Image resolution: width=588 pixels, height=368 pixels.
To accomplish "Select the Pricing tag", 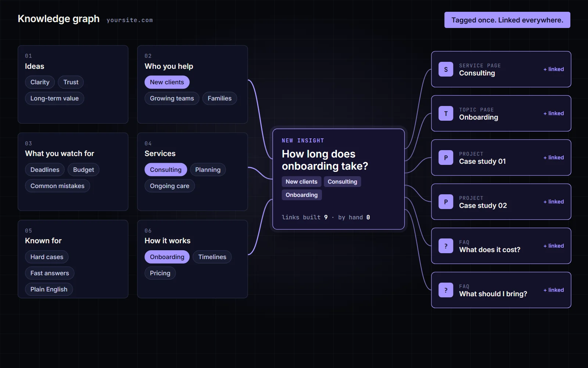I will coord(160,273).
